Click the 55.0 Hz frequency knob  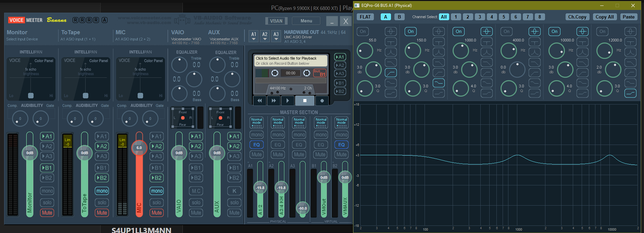365,51
